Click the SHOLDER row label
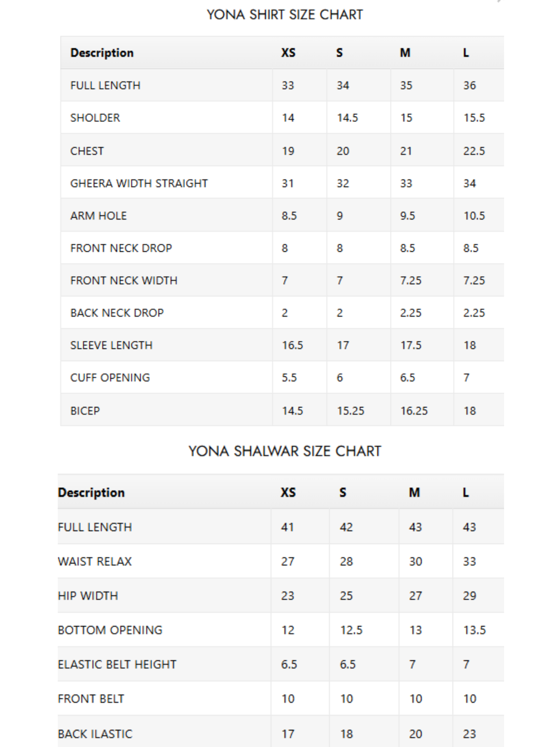This screenshot has height=747, width=560. (95, 118)
